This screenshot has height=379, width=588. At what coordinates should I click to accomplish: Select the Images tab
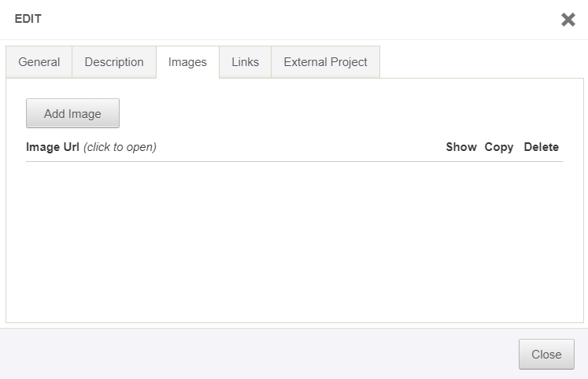187,62
